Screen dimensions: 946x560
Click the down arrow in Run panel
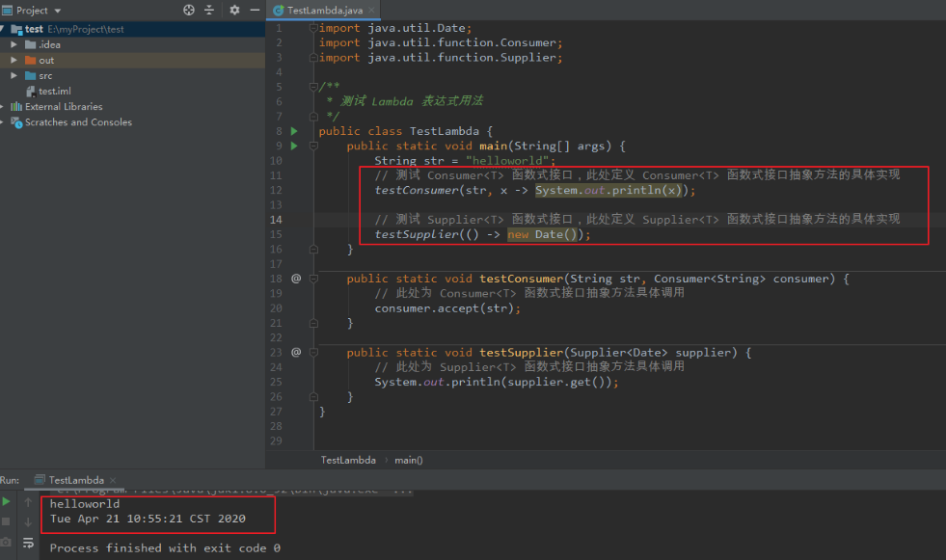(28, 522)
